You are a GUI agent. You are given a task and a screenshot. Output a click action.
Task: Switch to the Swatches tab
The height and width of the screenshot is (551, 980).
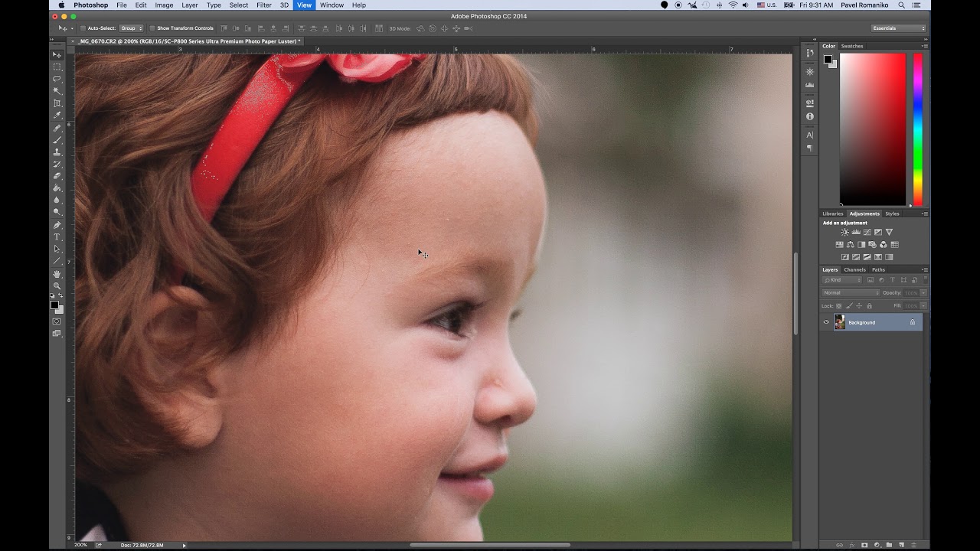852,46
